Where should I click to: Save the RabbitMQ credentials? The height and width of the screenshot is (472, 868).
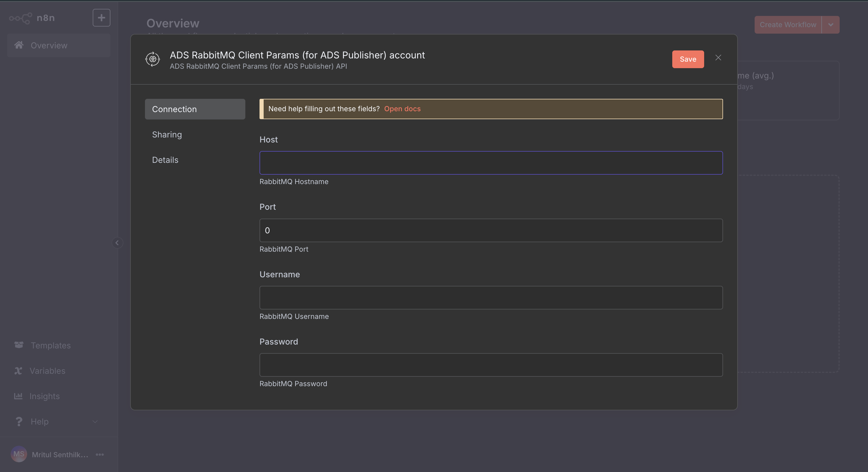coord(688,59)
